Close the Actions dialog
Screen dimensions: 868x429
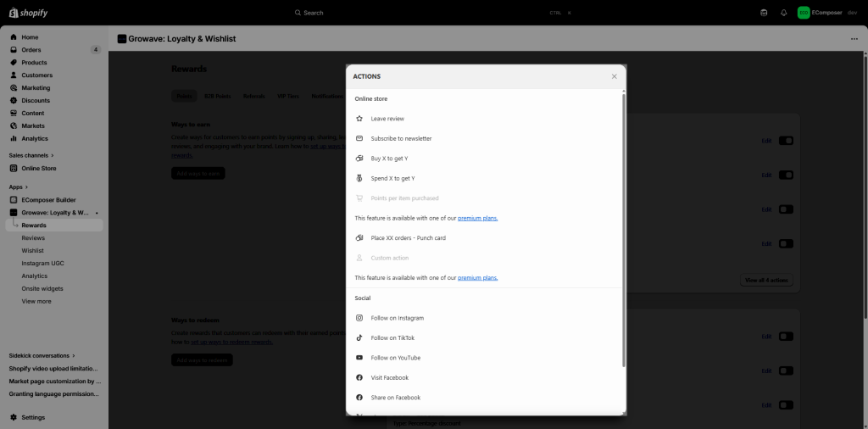point(615,76)
